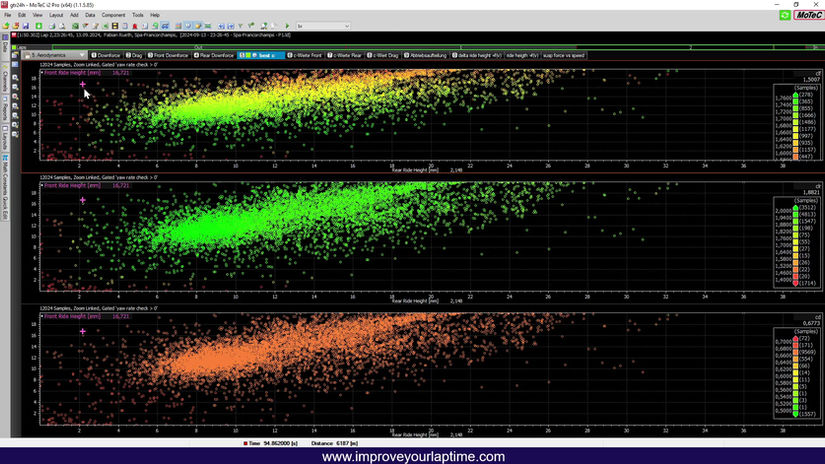Viewport: 825px width, 464px height.
Task: Click the funnel filter toolbar icon
Action: point(240,25)
